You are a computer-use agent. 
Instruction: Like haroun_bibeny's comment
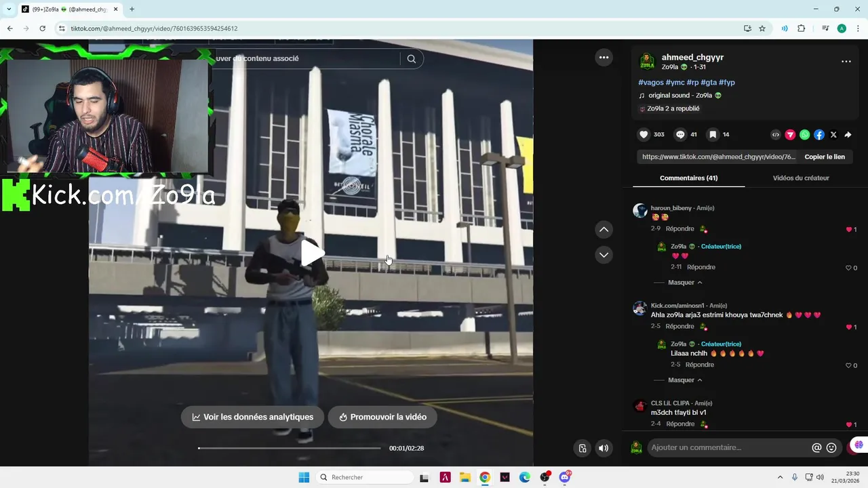tap(849, 230)
